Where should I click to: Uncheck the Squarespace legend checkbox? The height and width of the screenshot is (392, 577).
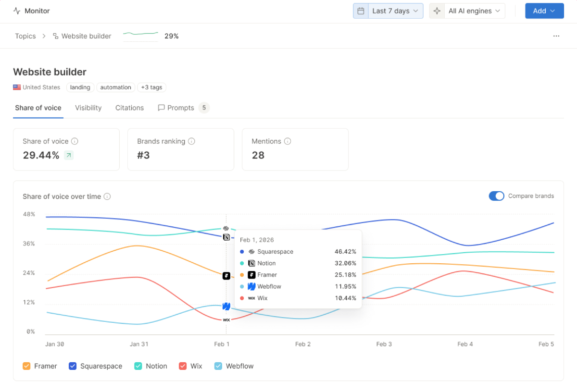73,366
